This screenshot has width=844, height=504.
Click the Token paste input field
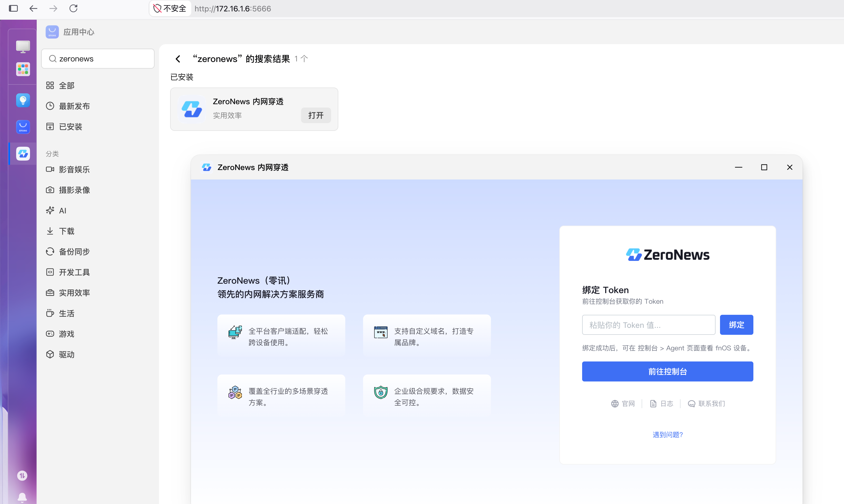[648, 325]
